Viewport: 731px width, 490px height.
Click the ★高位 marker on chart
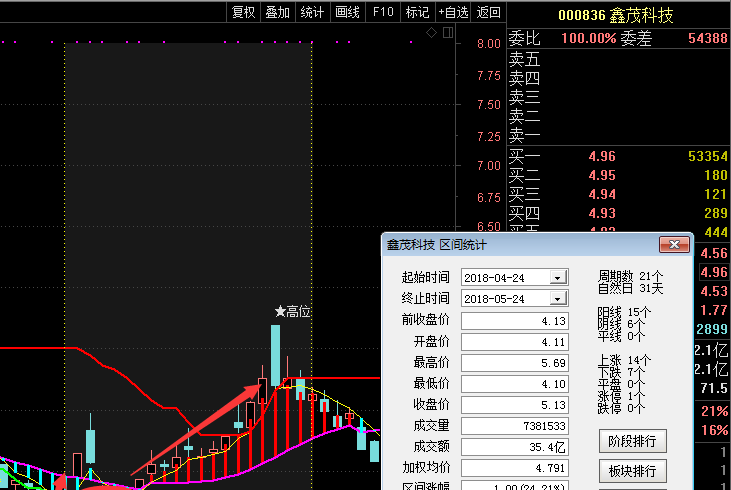(292, 311)
